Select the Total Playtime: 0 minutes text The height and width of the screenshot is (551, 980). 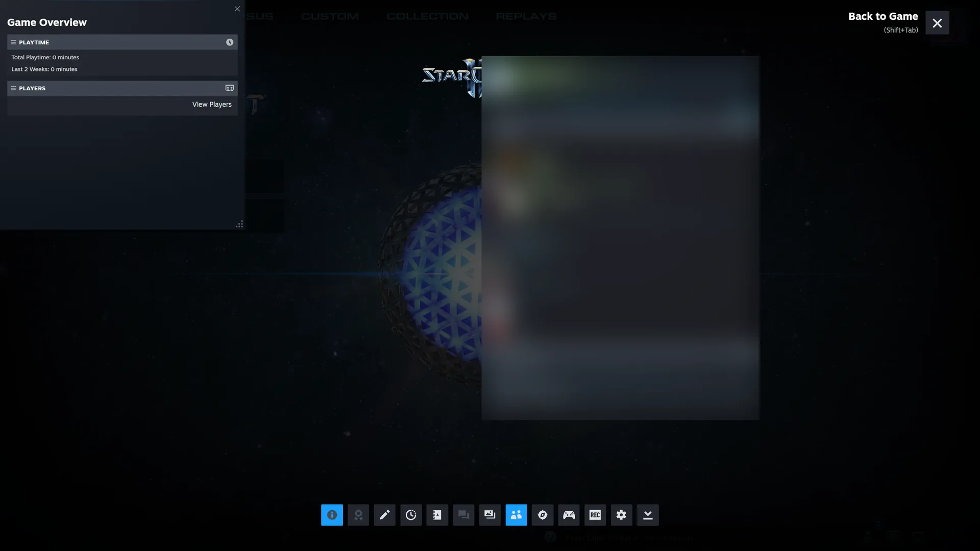click(45, 57)
